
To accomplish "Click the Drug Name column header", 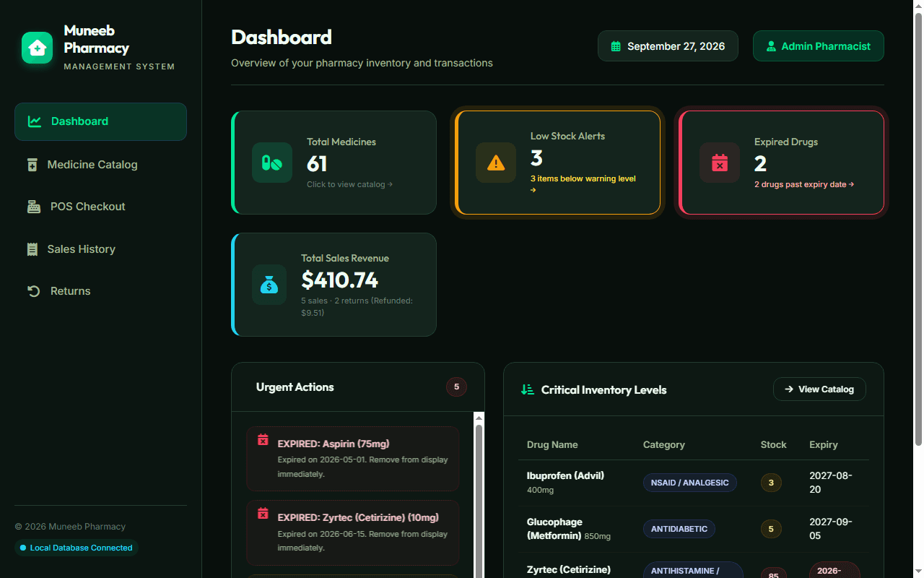I will tap(552, 444).
